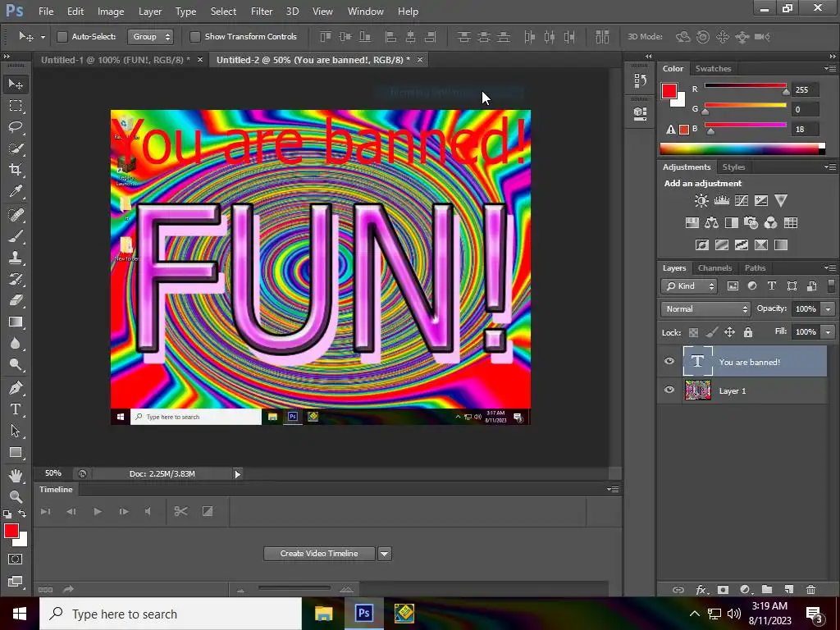This screenshot has width=840, height=630.
Task: Hide the 'You are banned!' layer
Action: click(669, 362)
